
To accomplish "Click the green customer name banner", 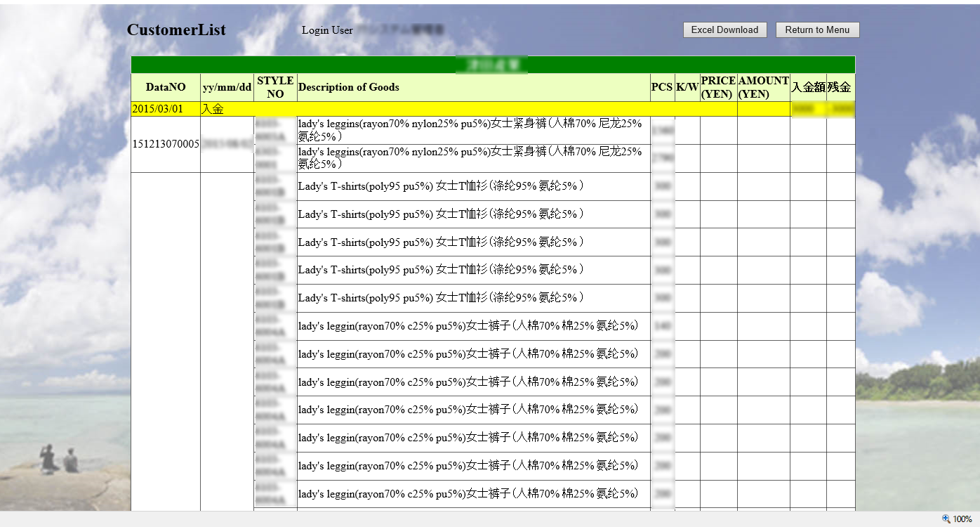I will (493, 65).
